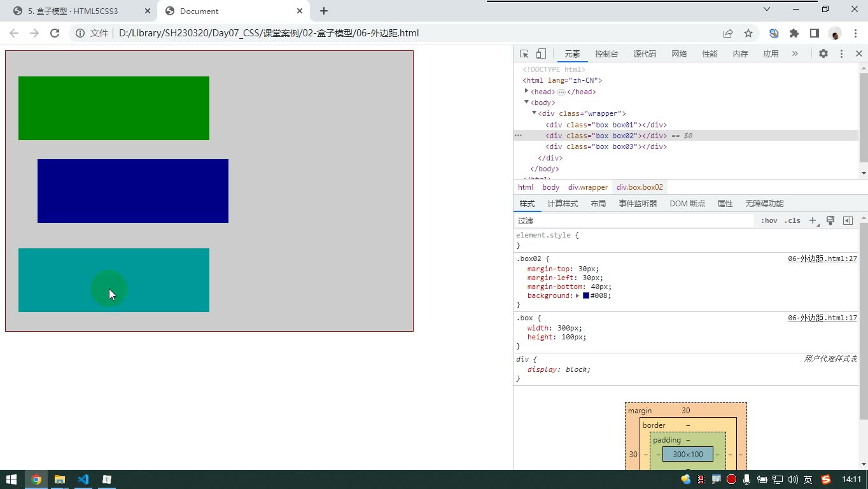Show more DevTools tabs chevron

click(795, 54)
